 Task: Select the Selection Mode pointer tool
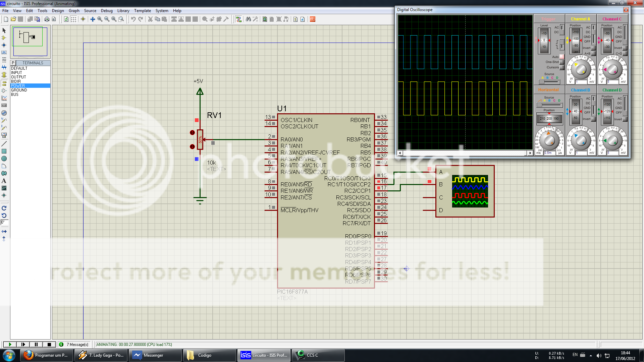click(x=4, y=31)
